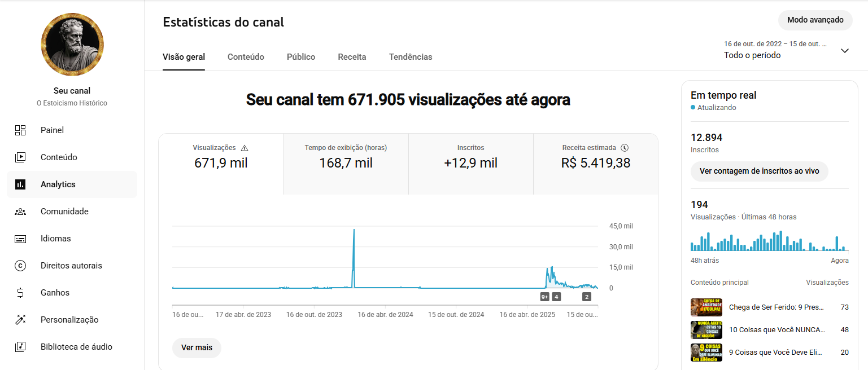
Task: Switch to the Público tab
Action: pos(301,57)
